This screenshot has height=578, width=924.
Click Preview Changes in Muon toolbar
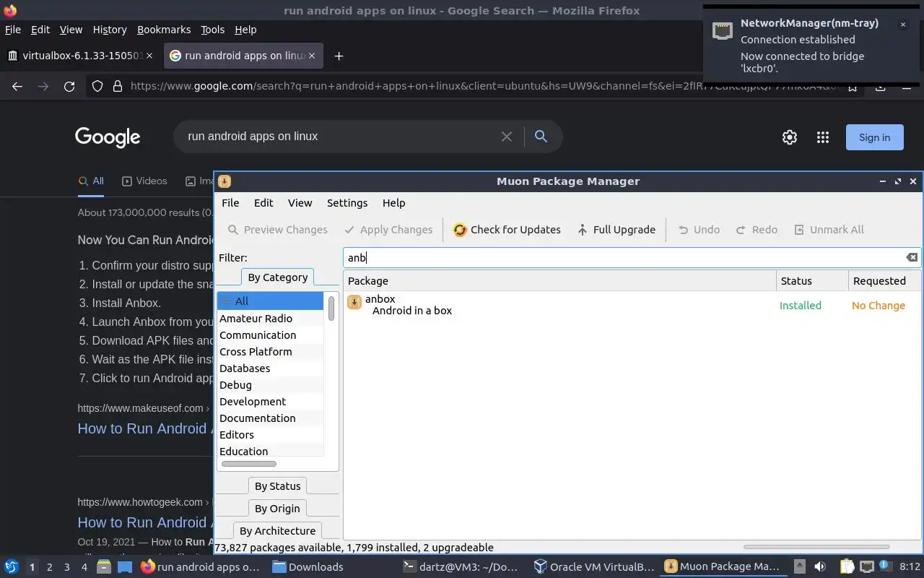click(x=278, y=230)
